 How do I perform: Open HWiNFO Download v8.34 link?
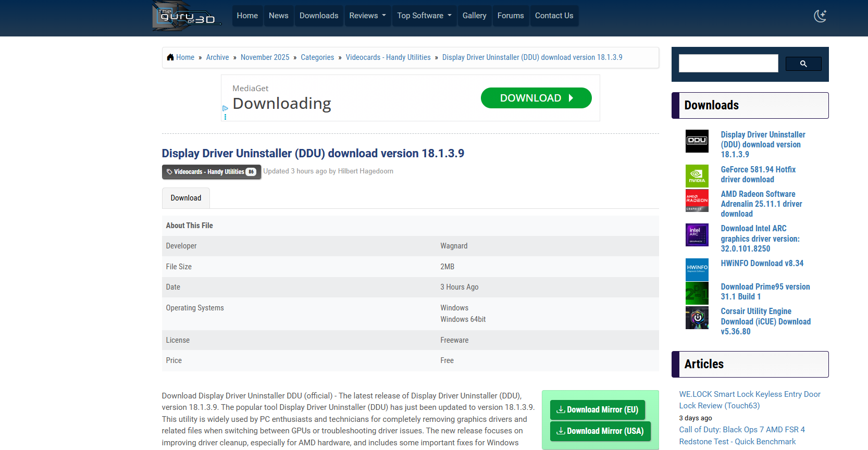pyautogui.click(x=762, y=264)
